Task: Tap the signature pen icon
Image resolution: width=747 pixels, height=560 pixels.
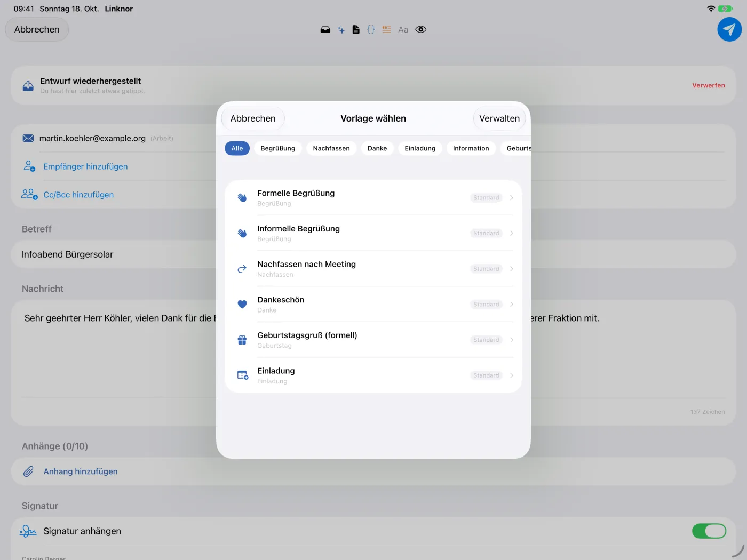Action: click(x=28, y=531)
